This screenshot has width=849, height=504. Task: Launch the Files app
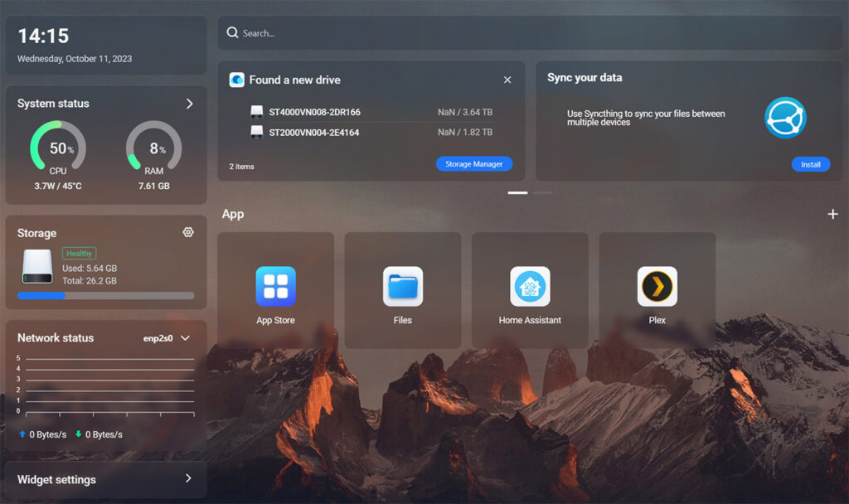tap(403, 287)
